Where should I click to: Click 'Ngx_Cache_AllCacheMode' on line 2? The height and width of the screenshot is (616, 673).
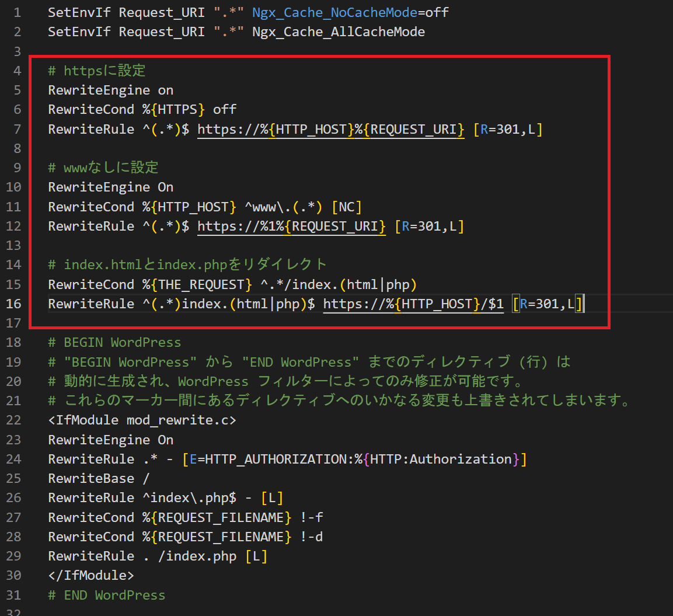pos(339,32)
